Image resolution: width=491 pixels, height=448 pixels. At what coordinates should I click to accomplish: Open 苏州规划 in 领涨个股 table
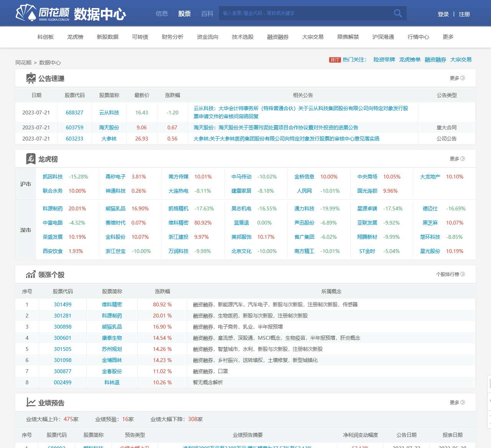[x=112, y=349]
